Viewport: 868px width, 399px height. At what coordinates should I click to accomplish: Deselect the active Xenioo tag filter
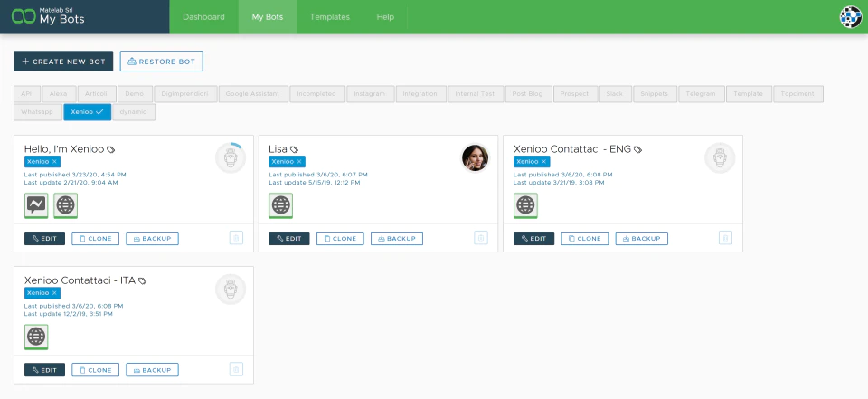pos(88,112)
